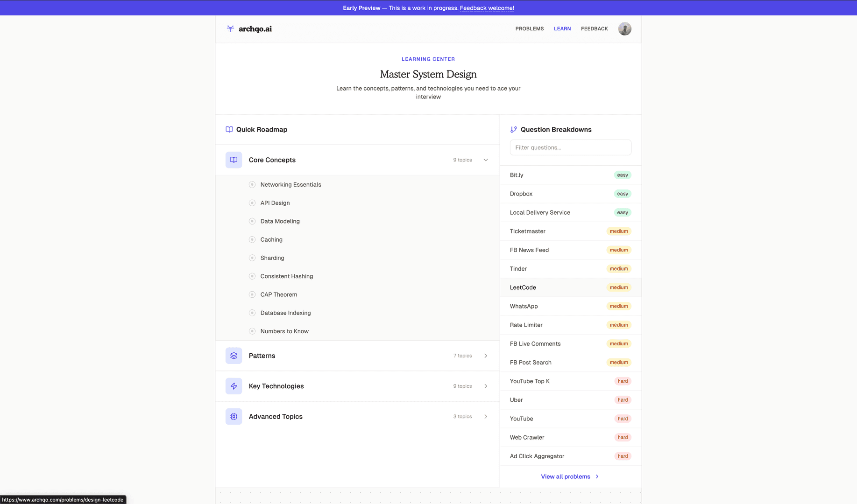Click the hard badge on Uber row
857x504 pixels.
623,400
